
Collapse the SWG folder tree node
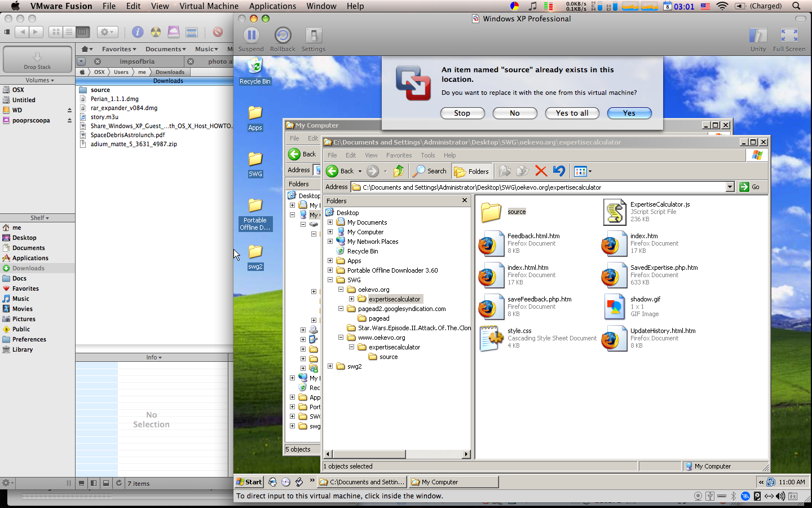click(330, 280)
